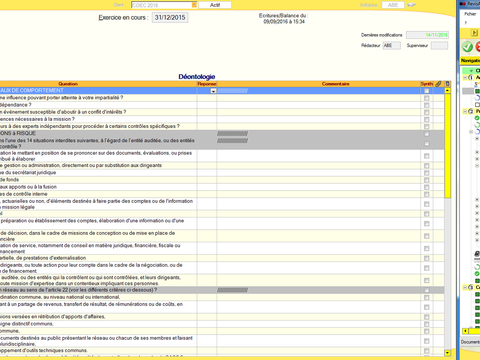Viewport: 480px width, 360px height.
Task: Tick Synth checkbox for 'dépendance ?' row
Action: click(x=426, y=105)
